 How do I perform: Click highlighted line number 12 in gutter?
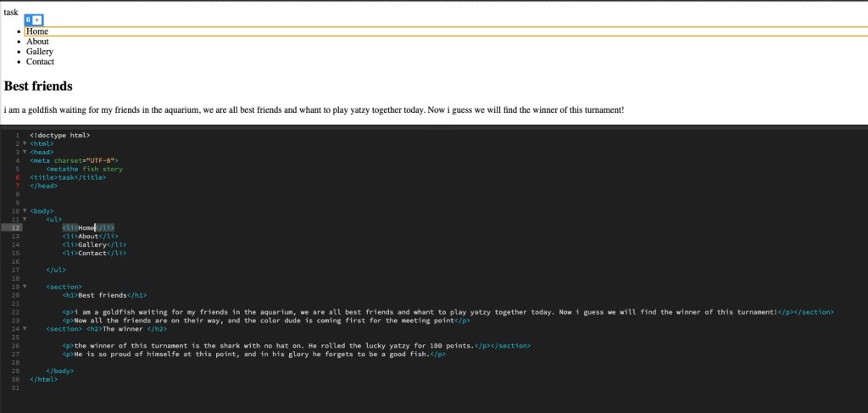[16, 227]
